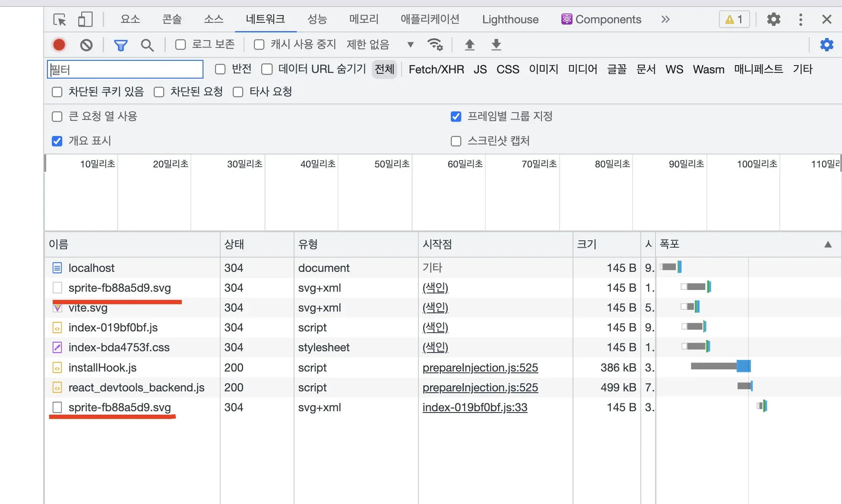This screenshot has width=842, height=504.
Task: Expand hidden panels with the chevron
Action: [665, 19]
